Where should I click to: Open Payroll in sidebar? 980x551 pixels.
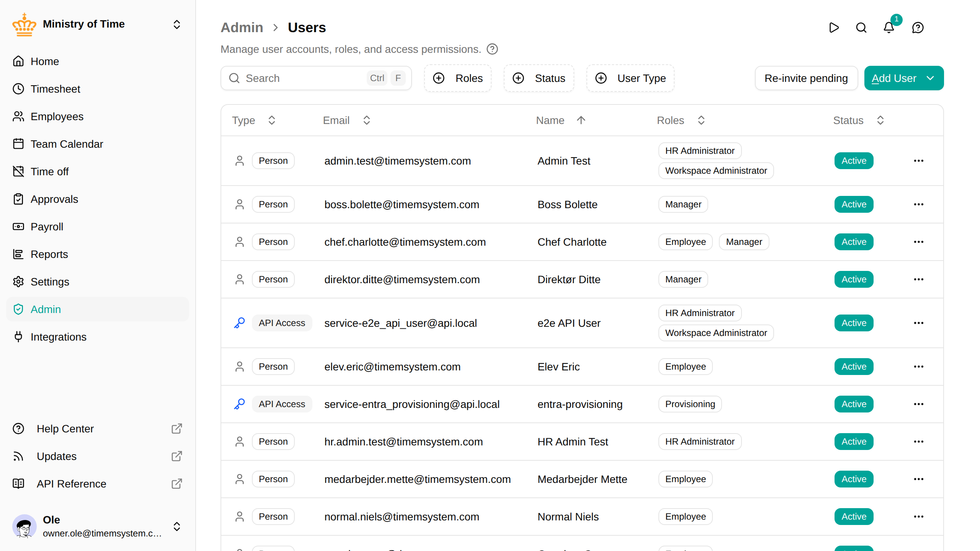(x=98, y=227)
